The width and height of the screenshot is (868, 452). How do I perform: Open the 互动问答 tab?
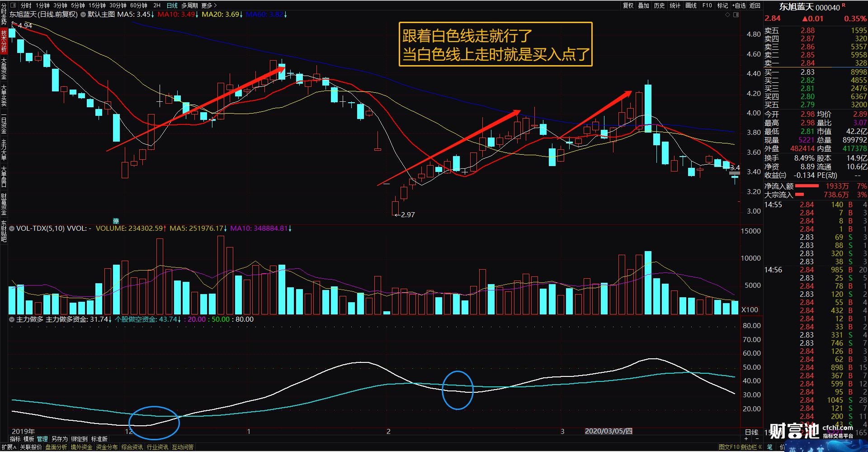click(183, 447)
